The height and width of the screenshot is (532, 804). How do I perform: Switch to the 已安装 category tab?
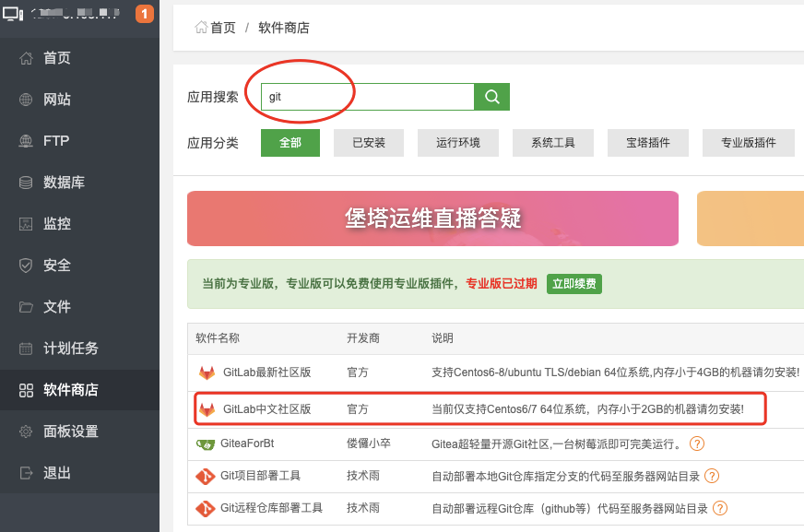[369, 143]
